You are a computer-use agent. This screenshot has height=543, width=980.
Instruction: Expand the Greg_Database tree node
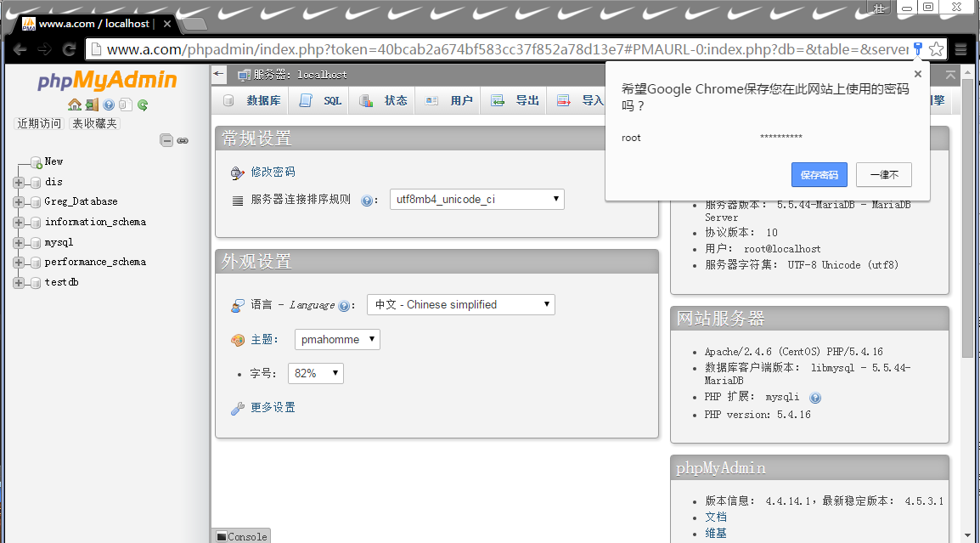pos(19,202)
